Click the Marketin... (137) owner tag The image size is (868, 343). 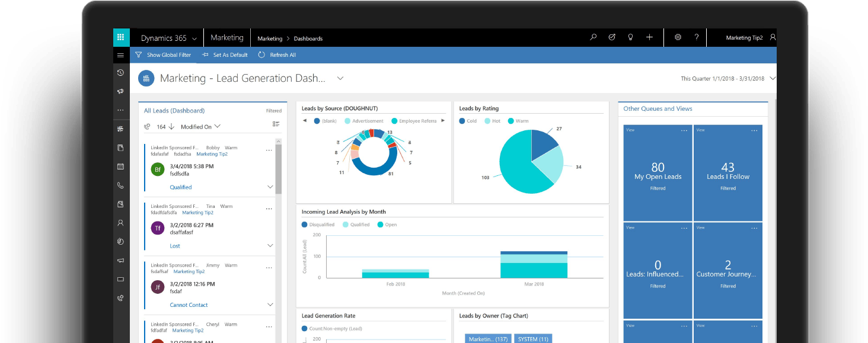click(488, 338)
